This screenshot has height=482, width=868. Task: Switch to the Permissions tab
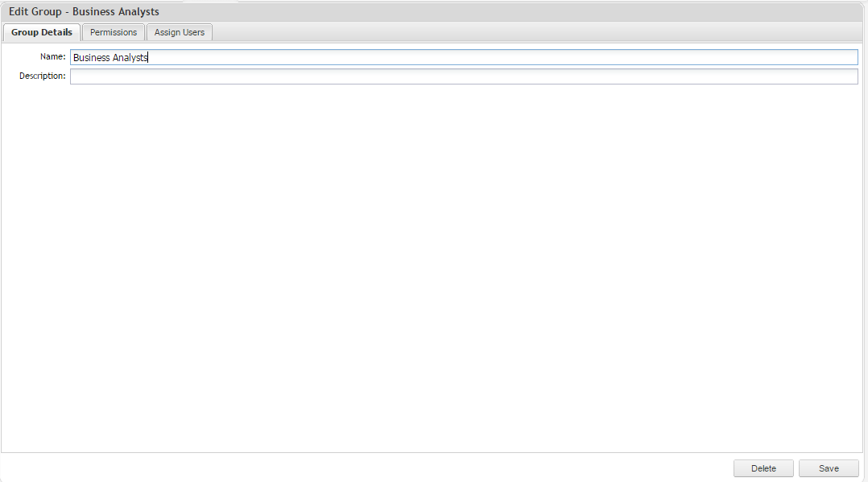click(114, 32)
